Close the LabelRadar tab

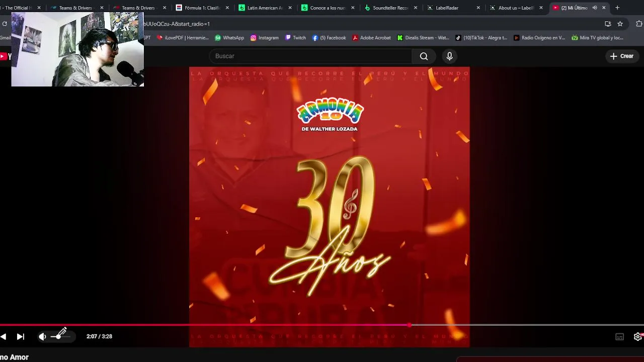478,8
